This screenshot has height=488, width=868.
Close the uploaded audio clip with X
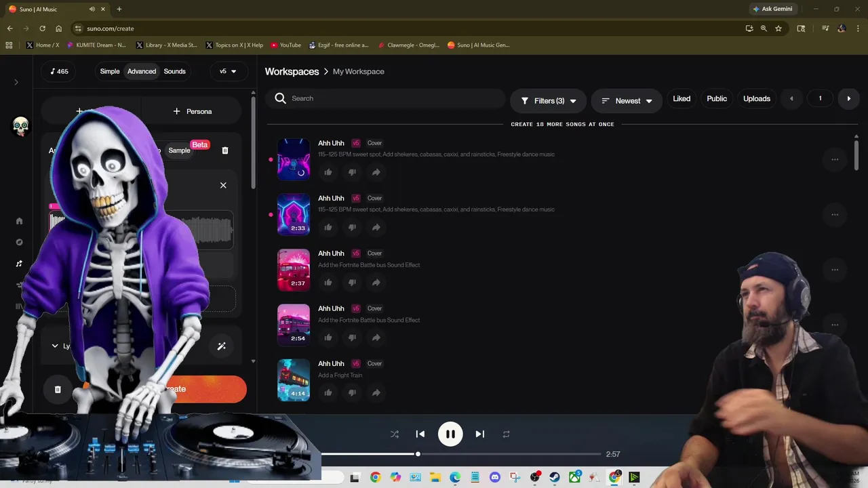pyautogui.click(x=223, y=185)
